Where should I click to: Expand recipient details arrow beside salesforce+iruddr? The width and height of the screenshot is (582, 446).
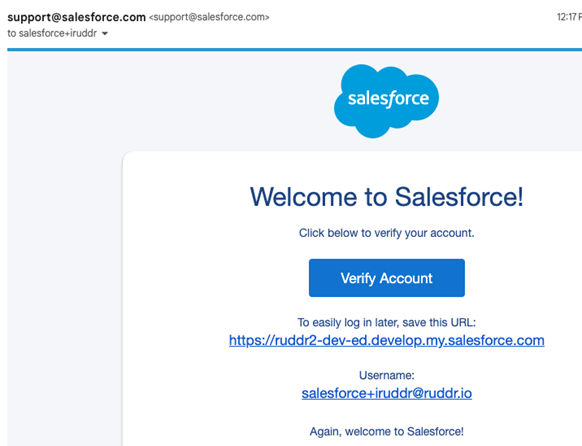pyautogui.click(x=105, y=33)
